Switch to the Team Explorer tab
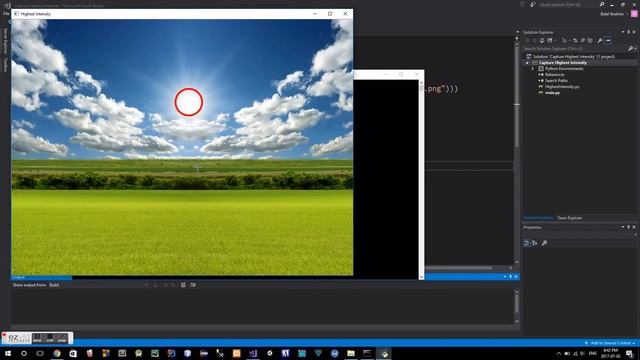 tap(569, 218)
